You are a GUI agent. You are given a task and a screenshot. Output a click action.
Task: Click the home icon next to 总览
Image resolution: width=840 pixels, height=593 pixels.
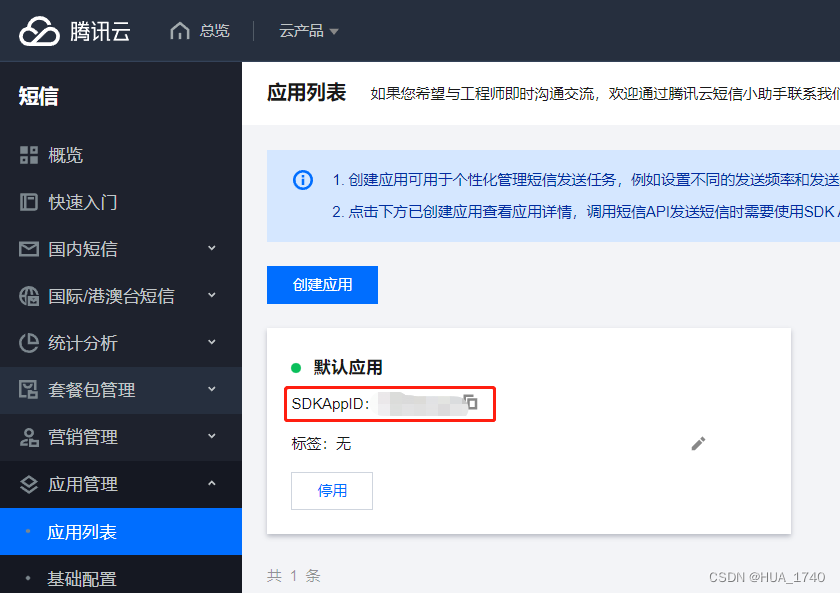179,31
